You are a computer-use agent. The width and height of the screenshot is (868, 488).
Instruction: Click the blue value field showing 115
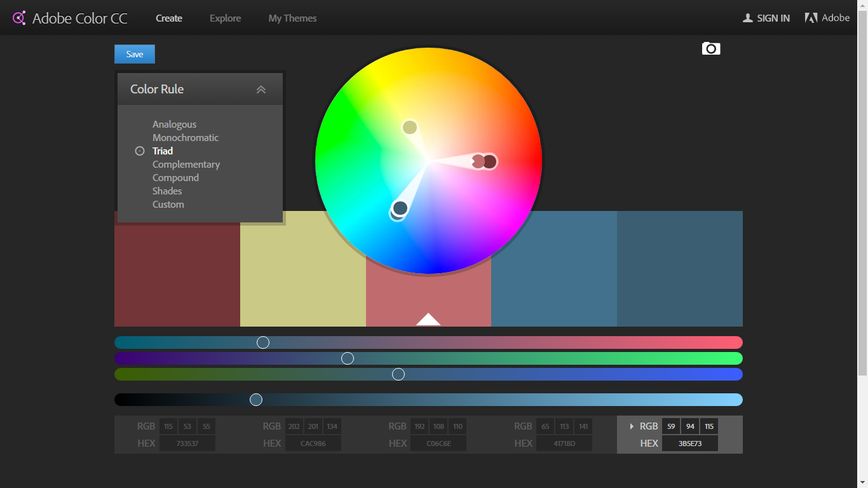coord(709,426)
